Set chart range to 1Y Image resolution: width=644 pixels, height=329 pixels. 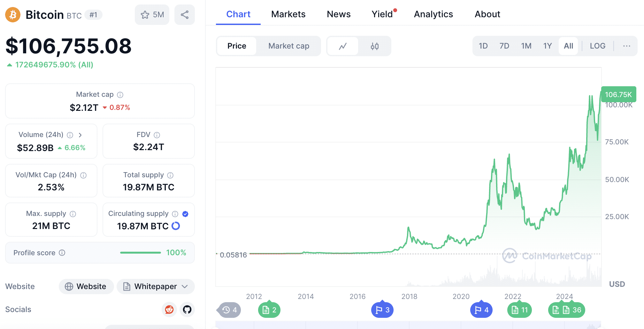tap(548, 46)
